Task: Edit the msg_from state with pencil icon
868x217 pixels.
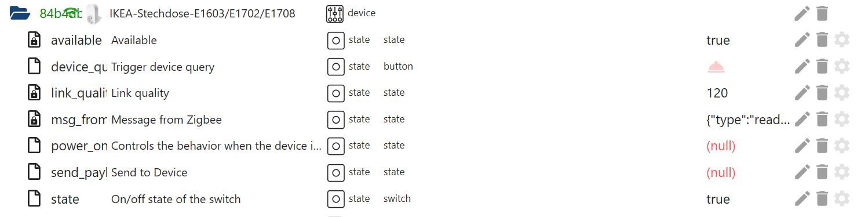Action: (x=802, y=120)
